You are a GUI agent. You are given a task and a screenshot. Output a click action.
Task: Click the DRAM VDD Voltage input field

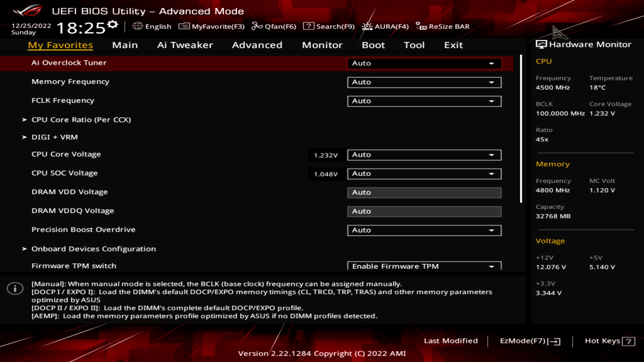(424, 193)
